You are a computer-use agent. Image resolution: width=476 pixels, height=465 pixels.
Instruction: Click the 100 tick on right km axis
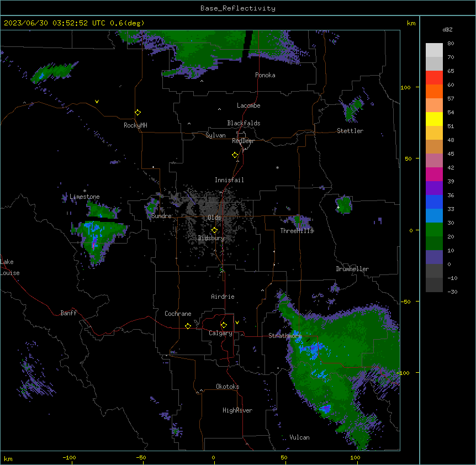click(x=405, y=87)
